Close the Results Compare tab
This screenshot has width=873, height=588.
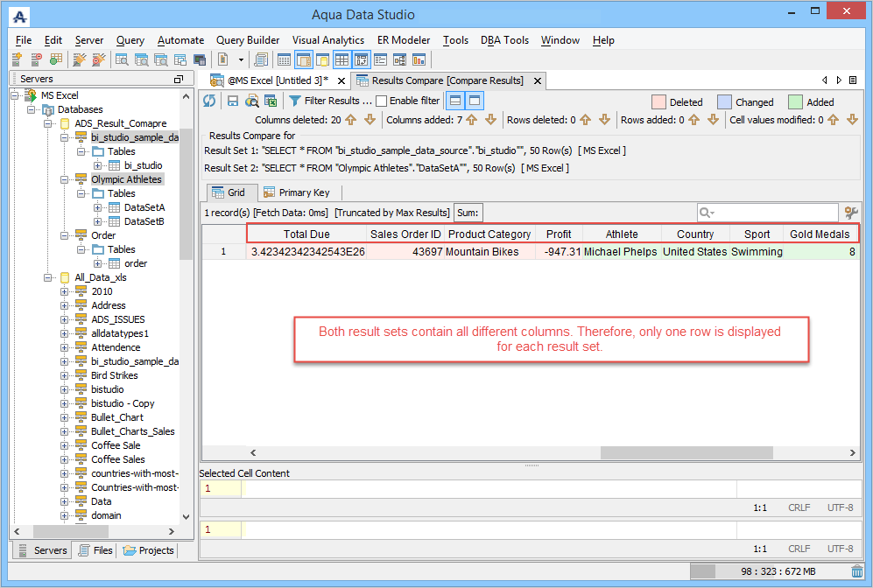pyautogui.click(x=538, y=81)
